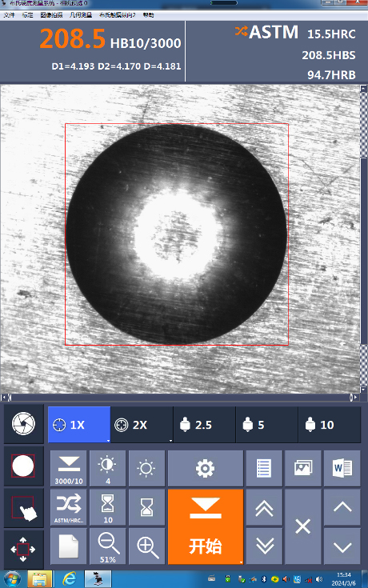Switch to the 2X objective
Image resolution: width=368 pixels, height=588 pixels.
coord(142,425)
